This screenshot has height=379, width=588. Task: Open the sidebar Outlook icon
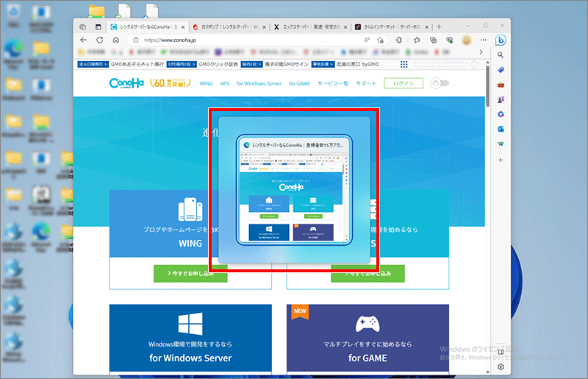coord(501,130)
